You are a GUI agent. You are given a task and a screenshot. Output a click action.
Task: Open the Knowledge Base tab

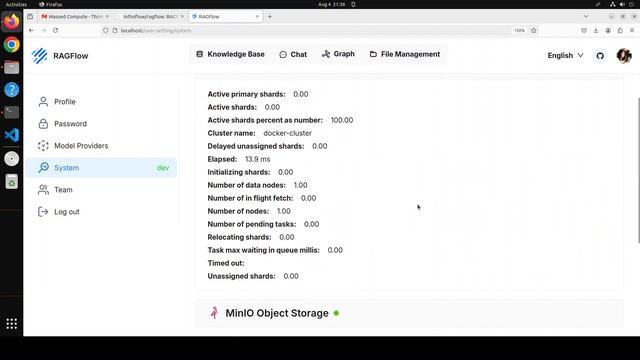point(230,54)
